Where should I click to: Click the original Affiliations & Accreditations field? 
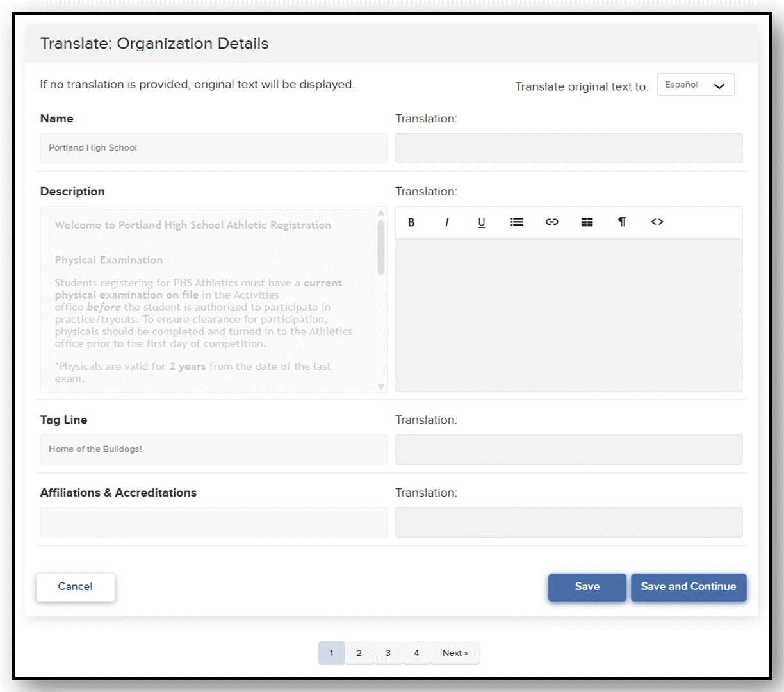pos(214,522)
